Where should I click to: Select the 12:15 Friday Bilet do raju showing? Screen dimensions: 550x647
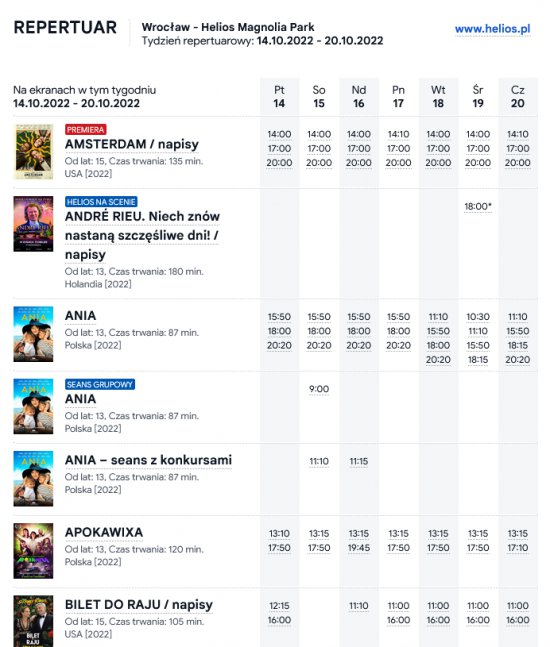279,606
